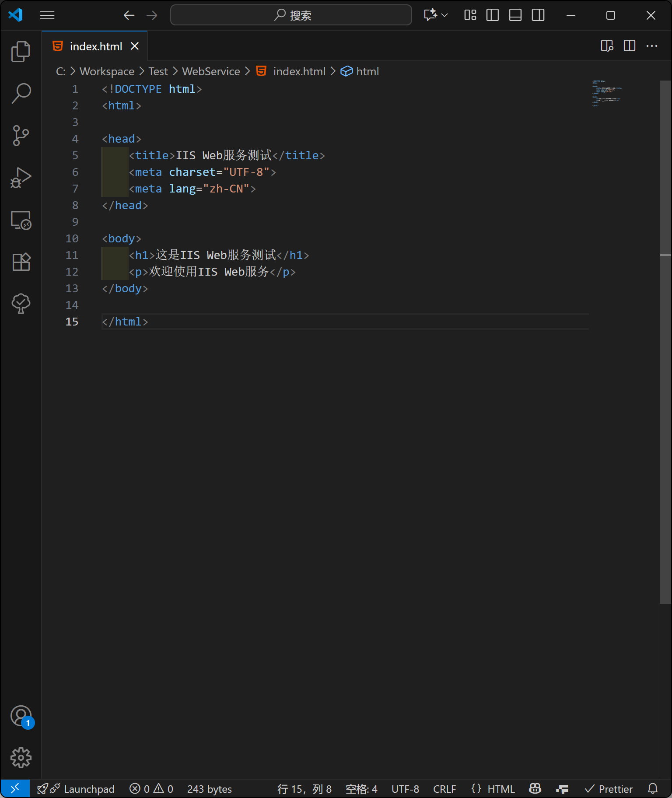672x798 pixels.
Task: Open the hamburger application menu
Action: pos(47,15)
